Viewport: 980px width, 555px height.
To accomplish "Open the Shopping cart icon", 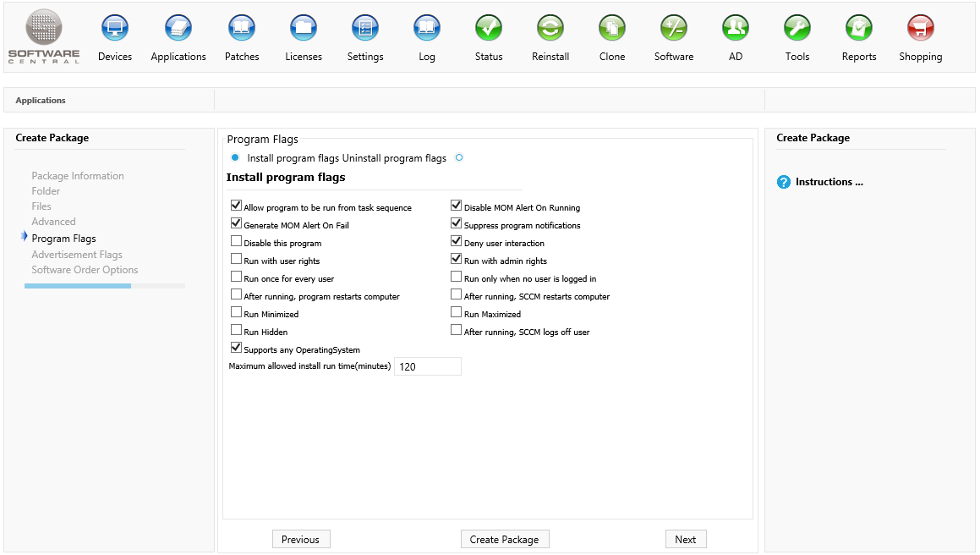I will 921,28.
